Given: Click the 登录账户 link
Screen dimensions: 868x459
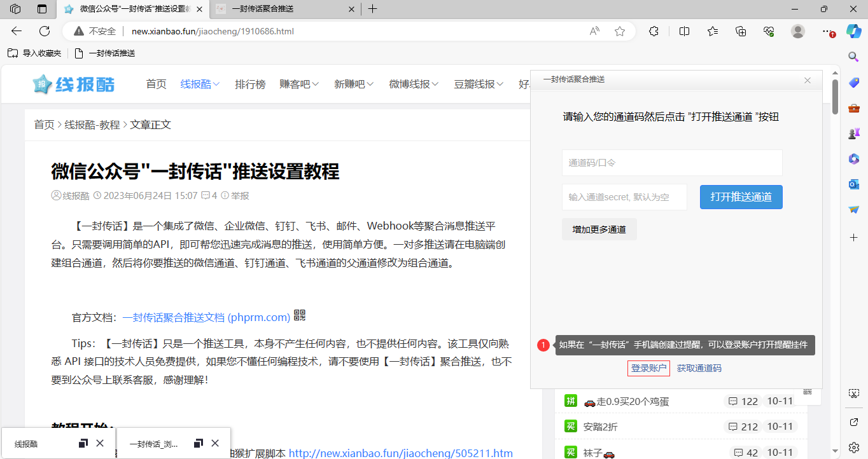Looking at the screenshot, I should coord(648,368).
